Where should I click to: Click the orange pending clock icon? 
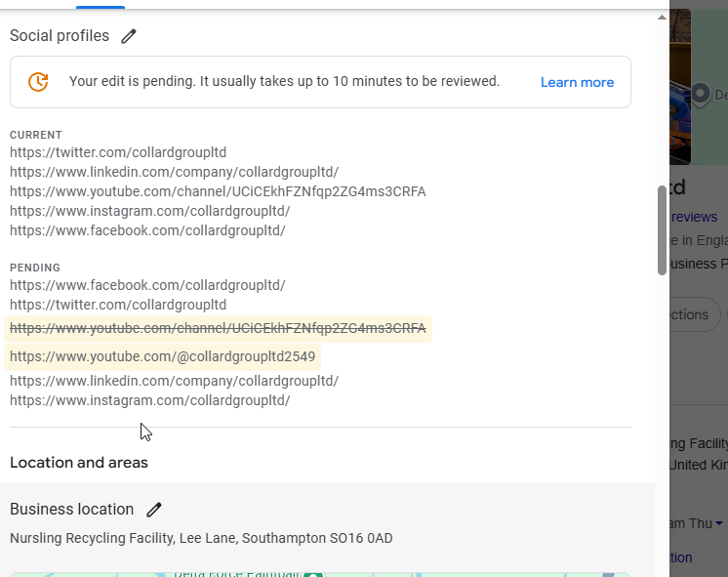tap(38, 82)
